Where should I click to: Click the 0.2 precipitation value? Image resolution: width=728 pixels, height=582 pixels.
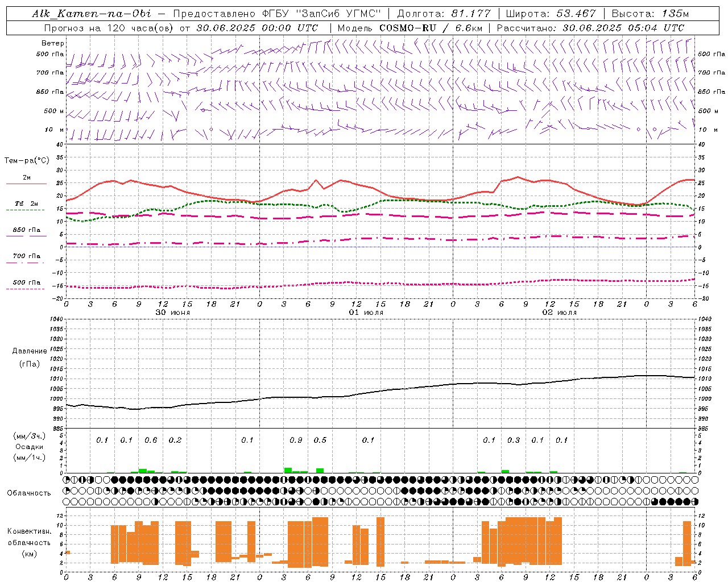coord(175,440)
